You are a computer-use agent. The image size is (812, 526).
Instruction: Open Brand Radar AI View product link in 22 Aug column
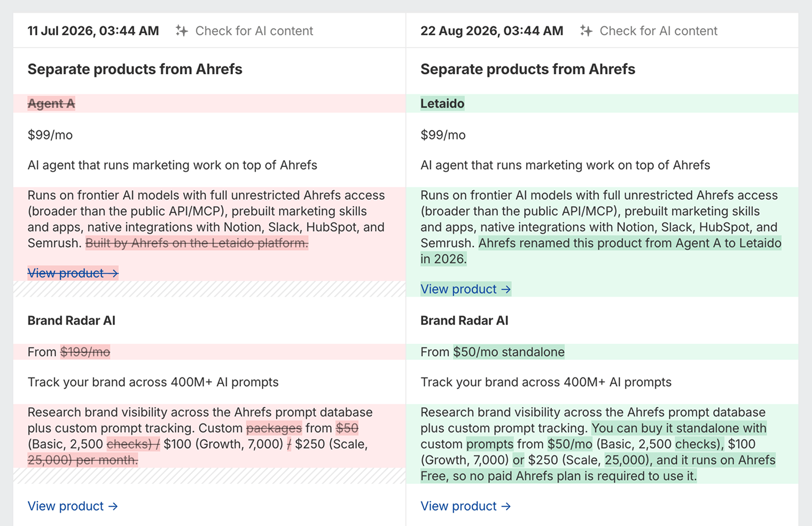pyautogui.click(x=466, y=506)
